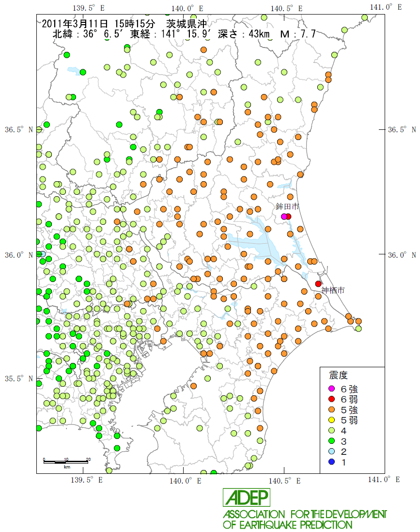Select the yellow 5弱 legend swatch
Viewport: 420px width, 532px height.
coord(332,420)
